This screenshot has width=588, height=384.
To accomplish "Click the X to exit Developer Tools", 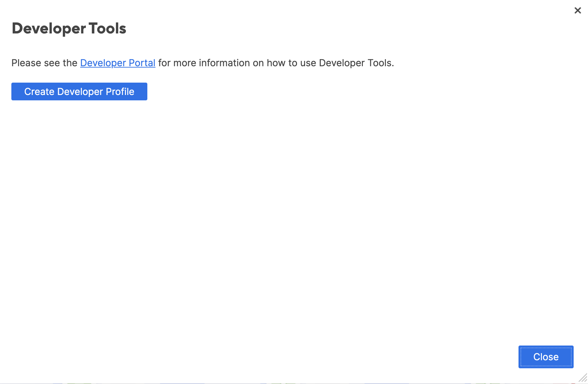I will click(x=578, y=11).
